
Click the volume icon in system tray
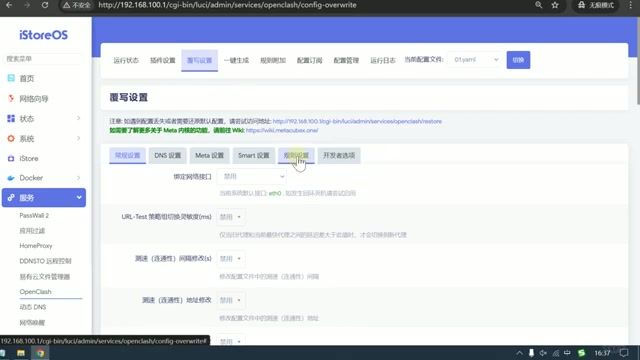coord(543,353)
